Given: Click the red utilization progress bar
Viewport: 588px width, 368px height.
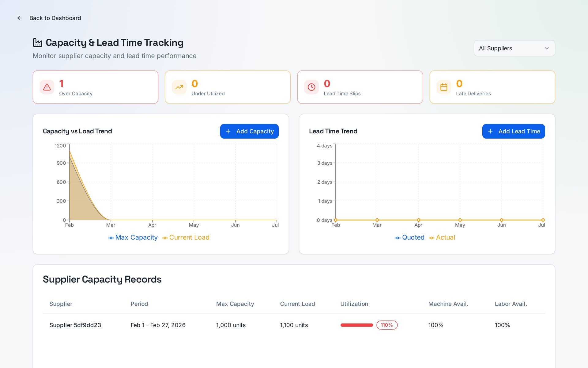Looking at the screenshot, I should point(357,325).
